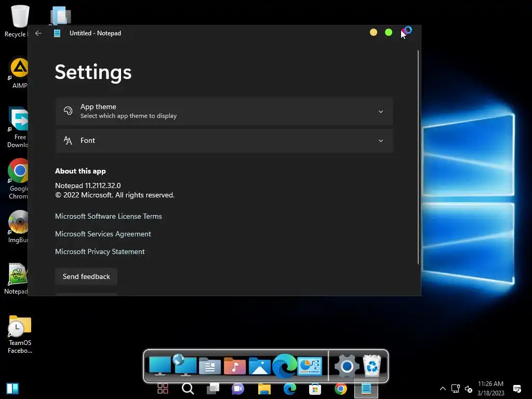Image resolution: width=532 pixels, height=399 pixels.
Task: Open notification center icon
Action: [x=517, y=389]
